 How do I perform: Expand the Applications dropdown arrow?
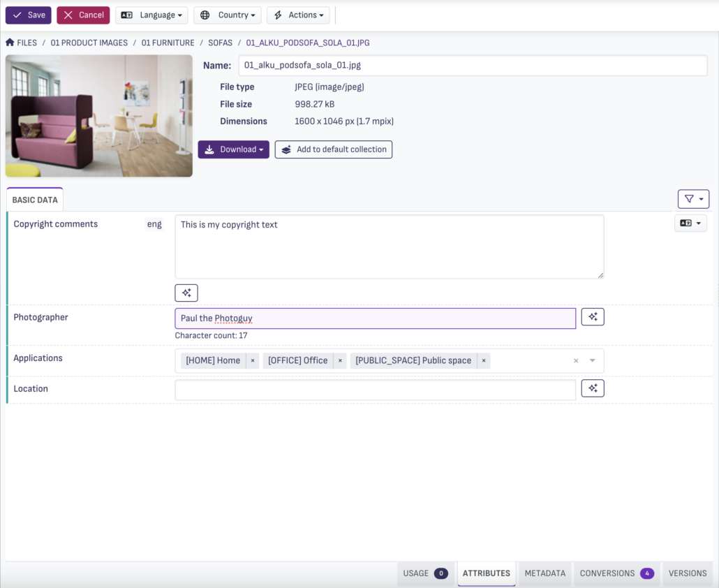(x=593, y=360)
